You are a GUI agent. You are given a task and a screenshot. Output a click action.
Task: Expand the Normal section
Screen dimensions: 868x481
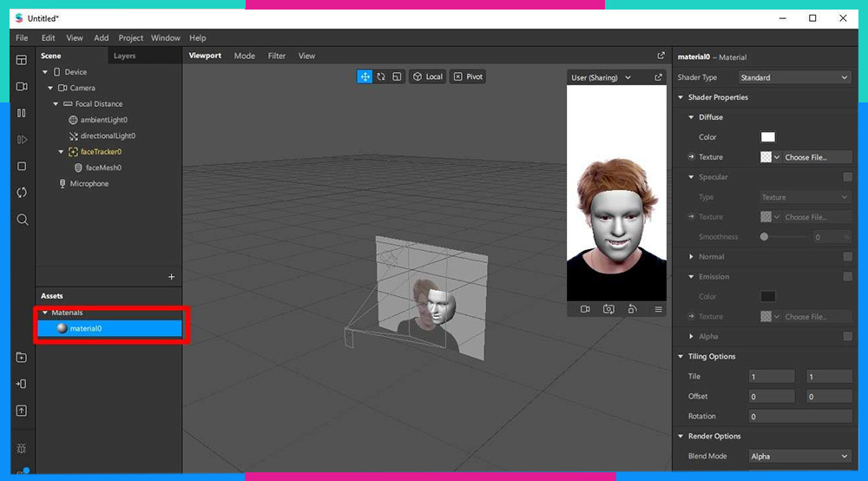692,257
